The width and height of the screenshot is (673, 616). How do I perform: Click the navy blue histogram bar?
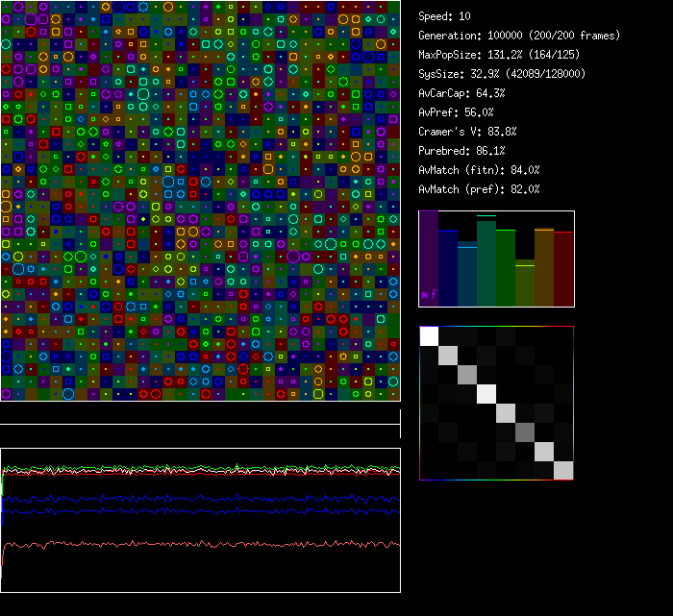pos(448,269)
